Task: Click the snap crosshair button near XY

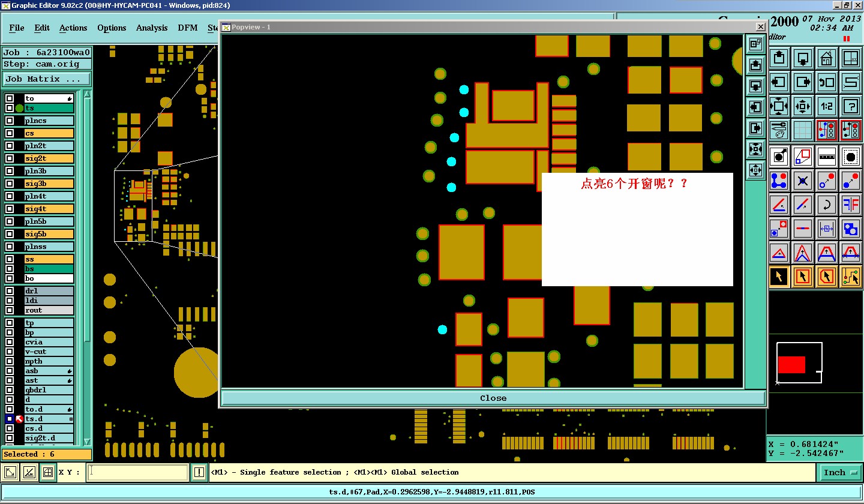Action: tap(48, 473)
